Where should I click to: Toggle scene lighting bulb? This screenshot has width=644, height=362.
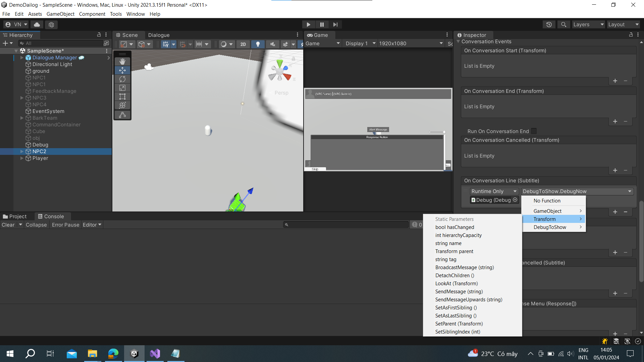[x=258, y=44]
